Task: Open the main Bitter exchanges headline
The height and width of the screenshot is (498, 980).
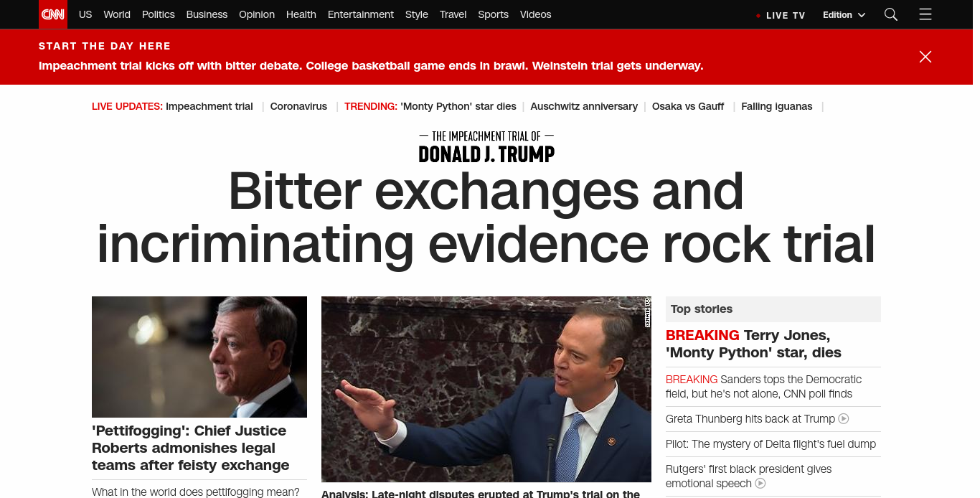Action: tap(486, 217)
